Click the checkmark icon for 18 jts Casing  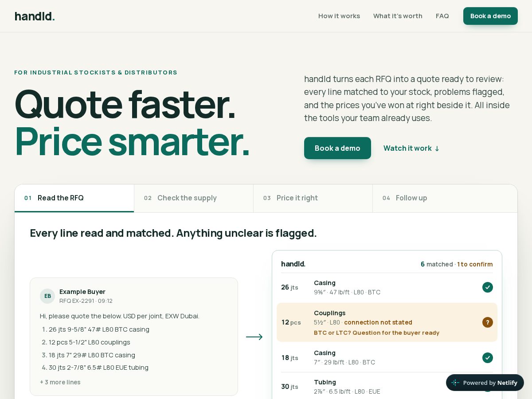click(x=488, y=358)
